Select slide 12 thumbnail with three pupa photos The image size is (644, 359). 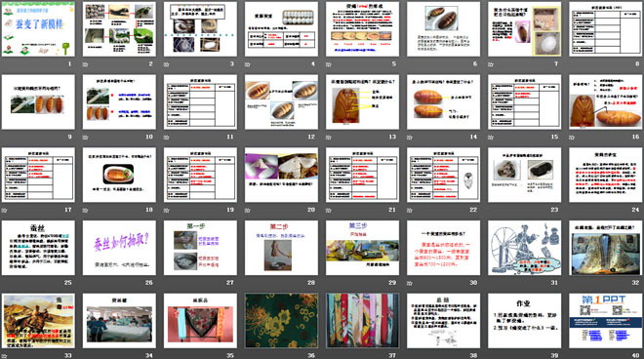[x=281, y=102]
